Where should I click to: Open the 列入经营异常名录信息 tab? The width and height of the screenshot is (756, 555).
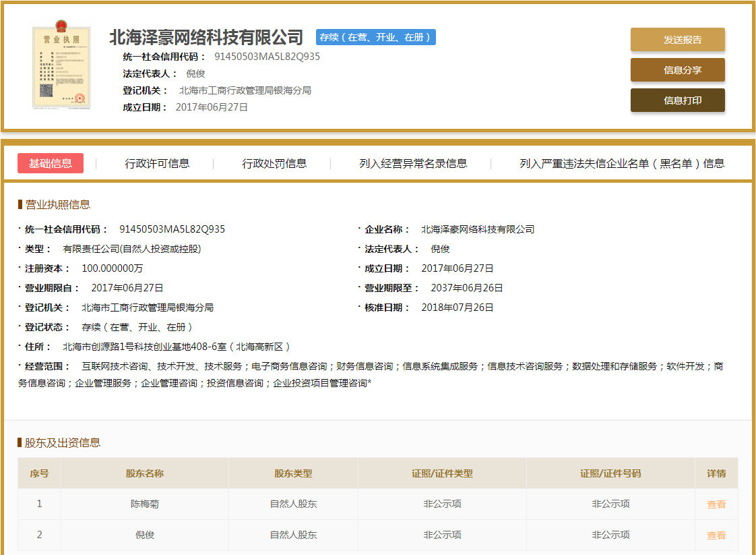pos(414,163)
